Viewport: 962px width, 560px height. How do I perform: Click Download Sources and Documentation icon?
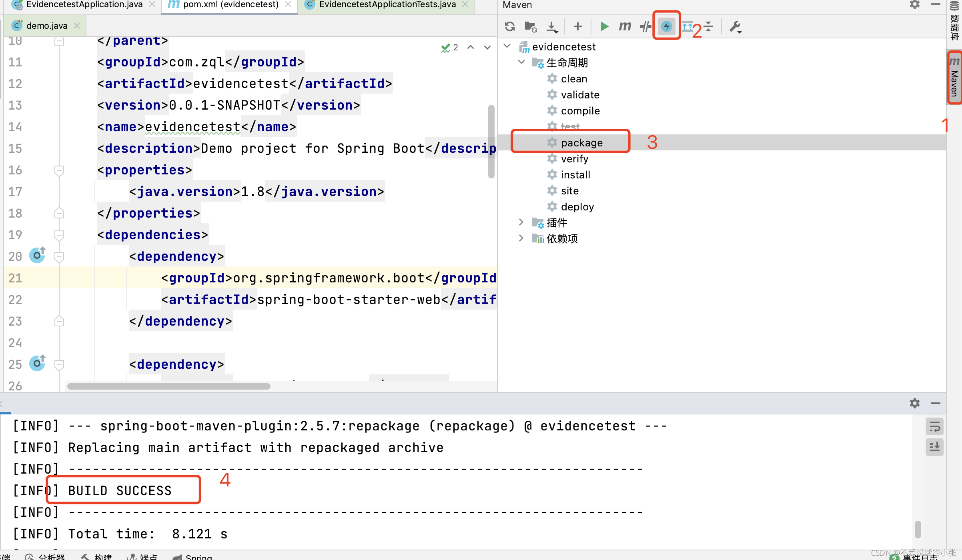552,26
